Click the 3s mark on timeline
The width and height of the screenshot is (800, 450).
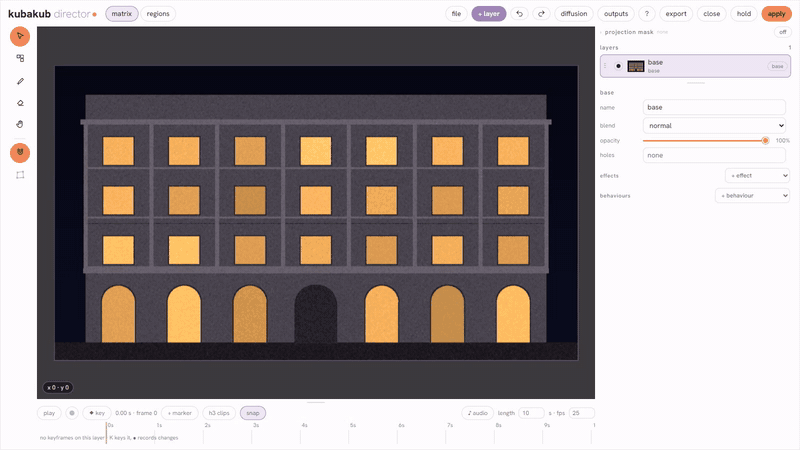click(x=256, y=425)
